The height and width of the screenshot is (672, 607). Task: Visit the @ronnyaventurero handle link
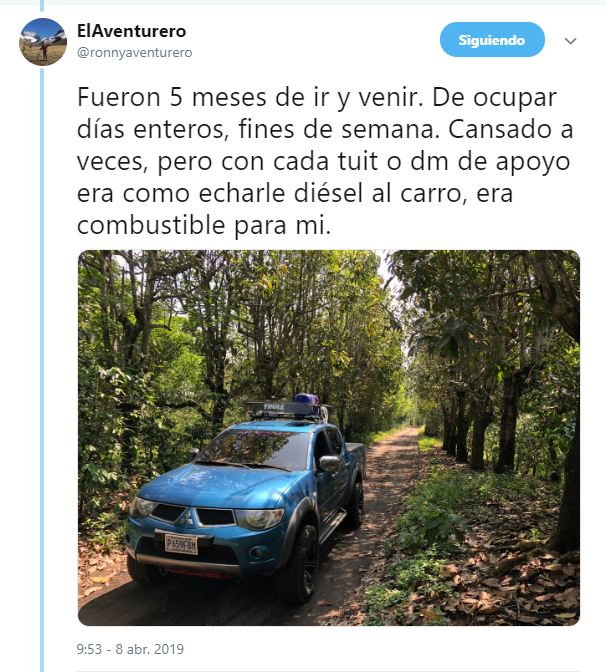135,53
